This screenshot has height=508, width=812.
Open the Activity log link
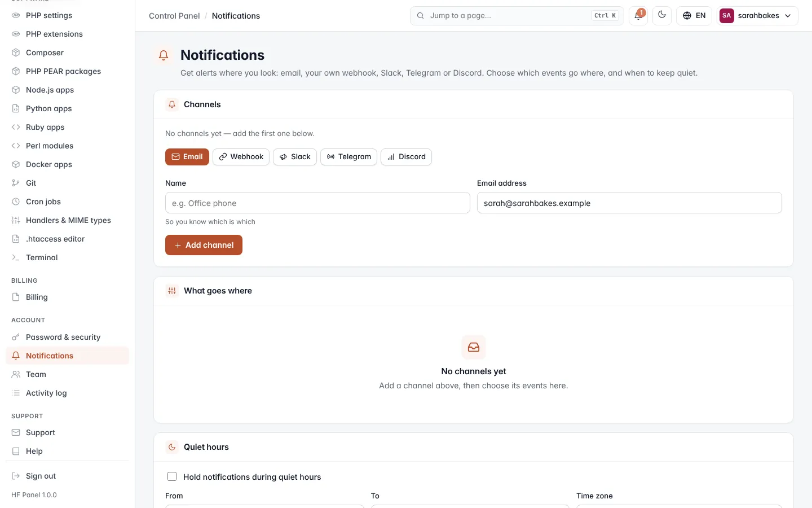pyautogui.click(x=67, y=393)
